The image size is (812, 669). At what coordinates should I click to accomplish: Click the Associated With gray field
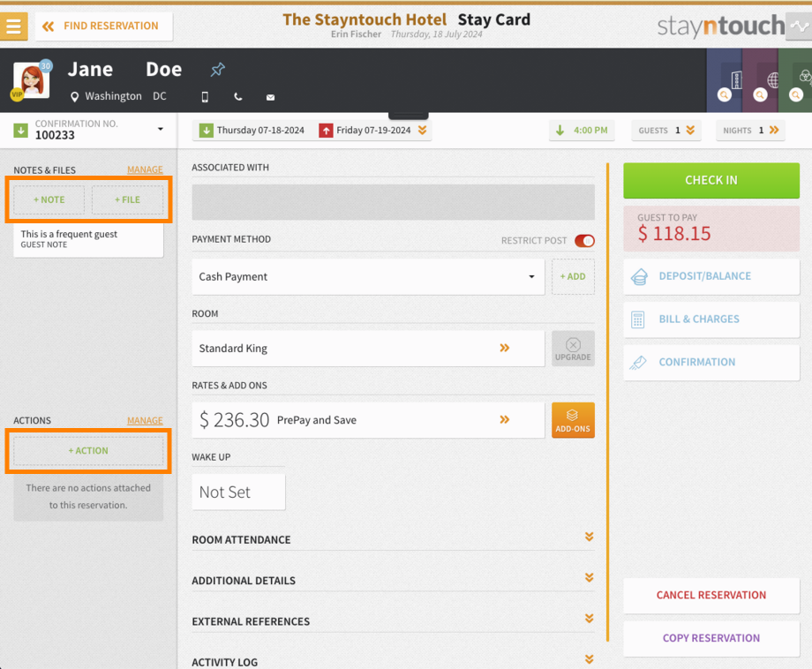click(x=393, y=202)
